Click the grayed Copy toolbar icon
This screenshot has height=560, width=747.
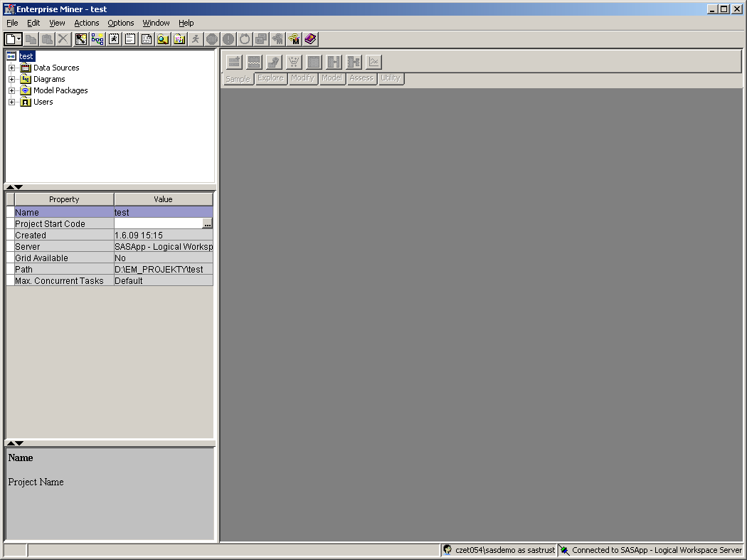[x=31, y=39]
